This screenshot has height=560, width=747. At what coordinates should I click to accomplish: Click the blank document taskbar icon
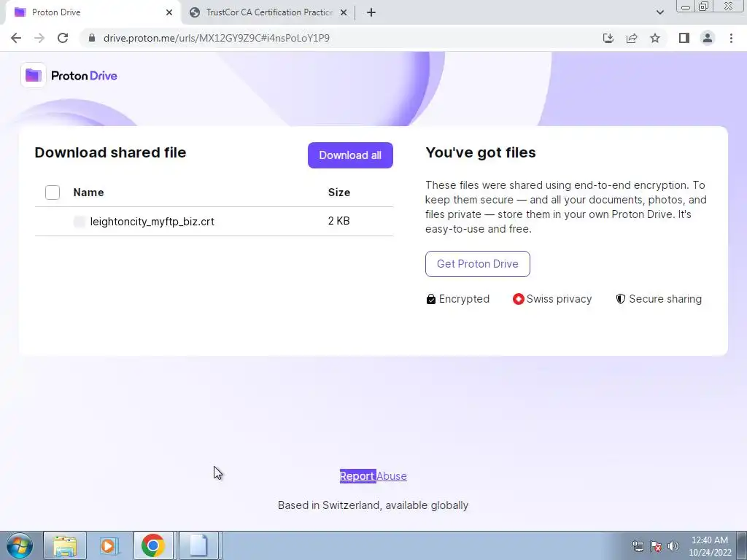point(198,545)
